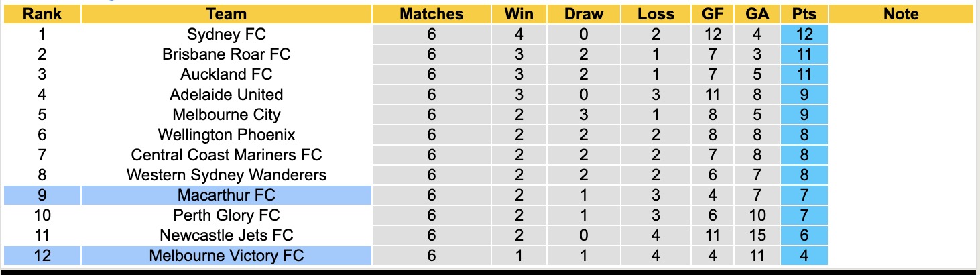980x275 pixels.
Task: Click the Loss column header
Action: click(x=656, y=14)
